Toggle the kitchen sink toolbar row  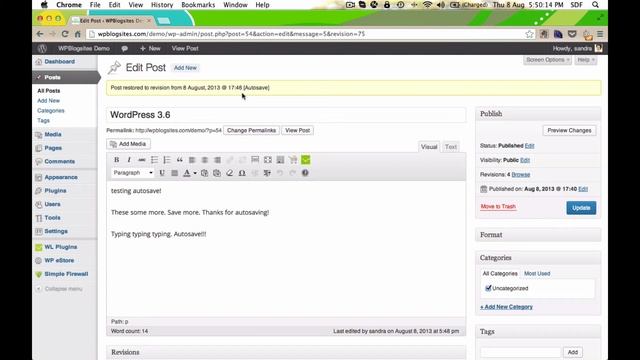pos(280,160)
